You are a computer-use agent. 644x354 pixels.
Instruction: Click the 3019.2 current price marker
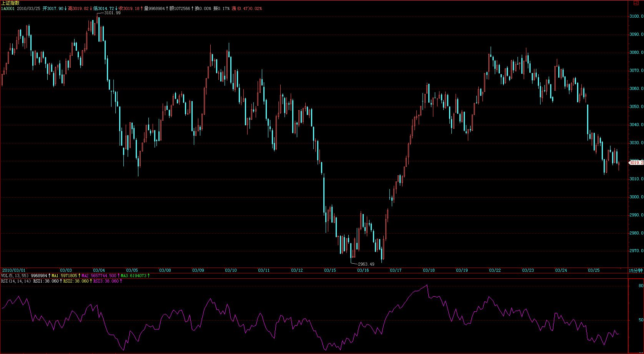636,163
